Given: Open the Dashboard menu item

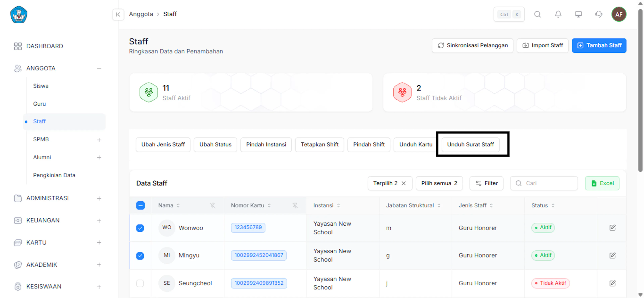Looking at the screenshot, I should [x=45, y=46].
